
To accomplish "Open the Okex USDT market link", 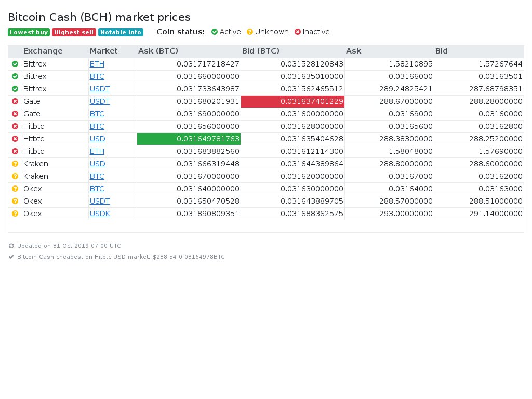I will [100, 201].
